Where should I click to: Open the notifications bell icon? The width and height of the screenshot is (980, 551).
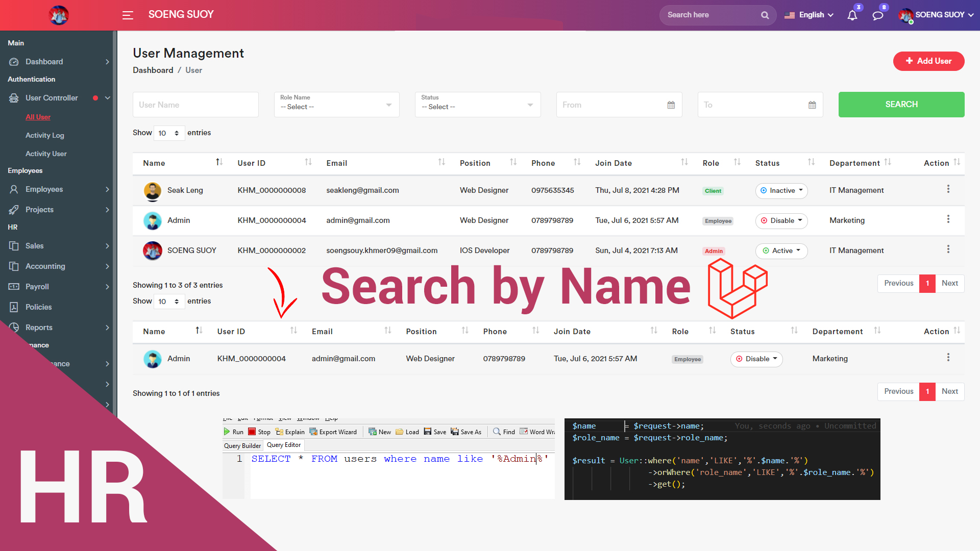pos(851,15)
